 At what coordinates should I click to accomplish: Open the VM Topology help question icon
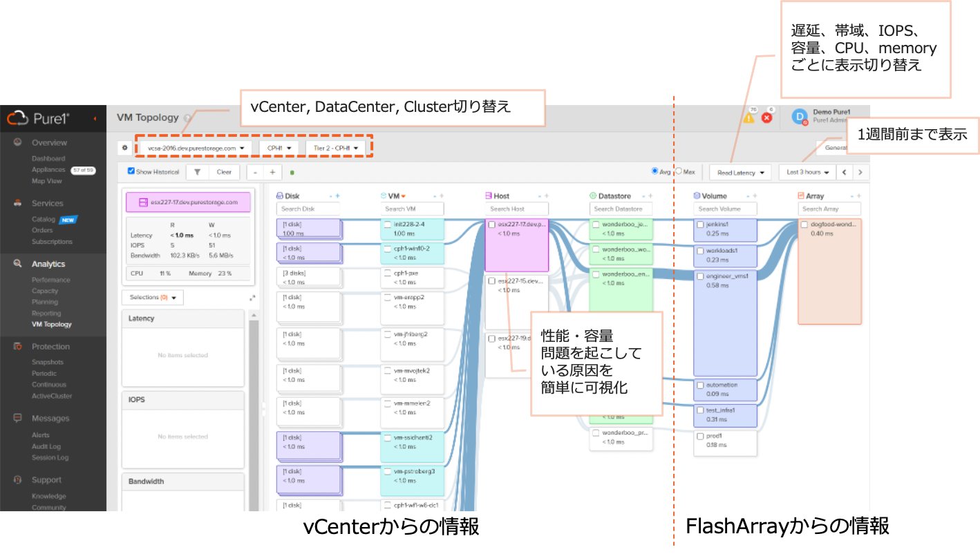point(188,118)
